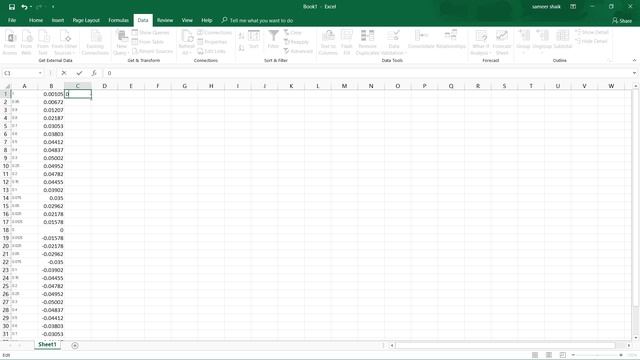640x360 pixels.
Task: Cancel the entry with the X icon
Action: 64,73
